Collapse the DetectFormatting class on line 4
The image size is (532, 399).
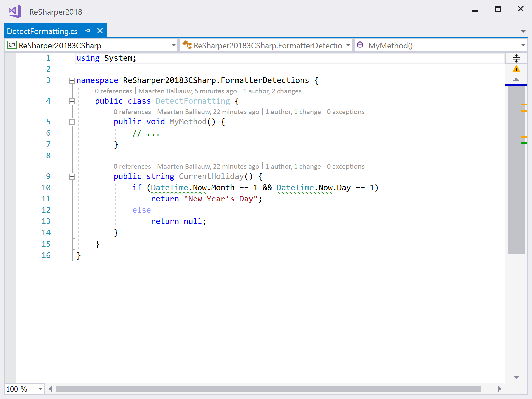coord(72,101)
